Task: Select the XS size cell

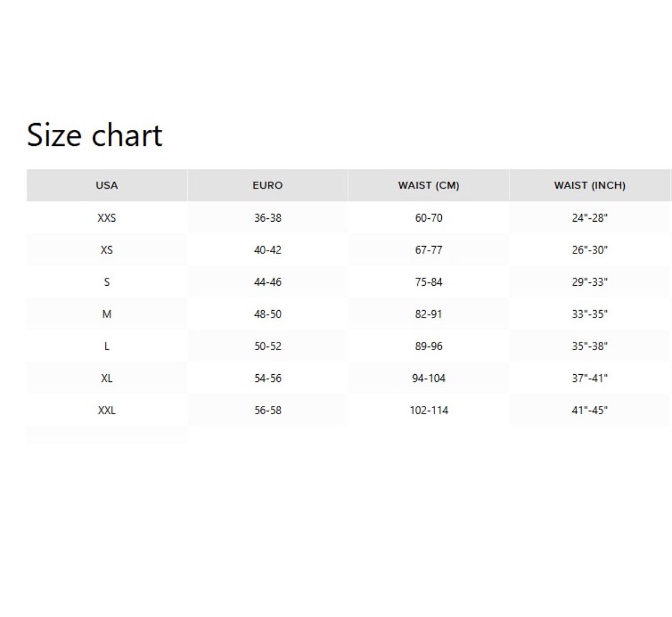Action: tap(106, 250)
